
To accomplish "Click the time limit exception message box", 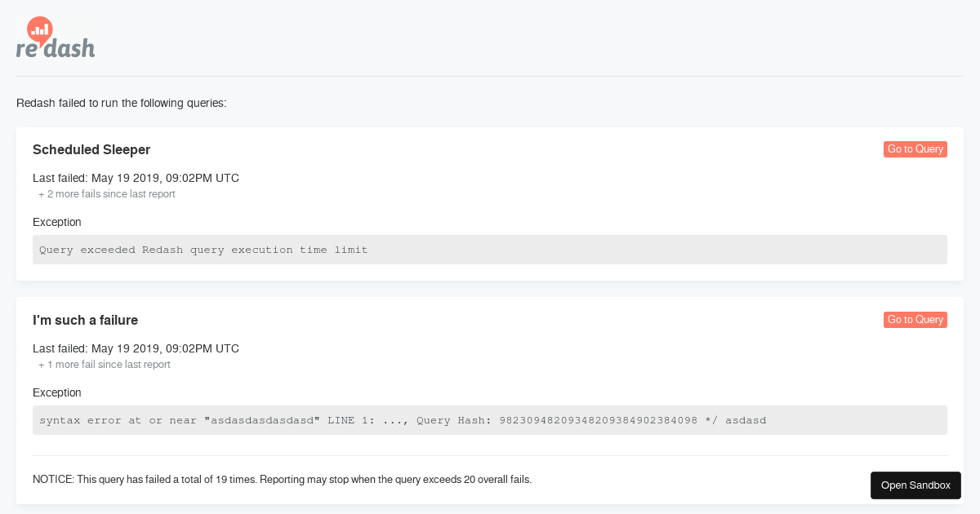I will (490, 250).
